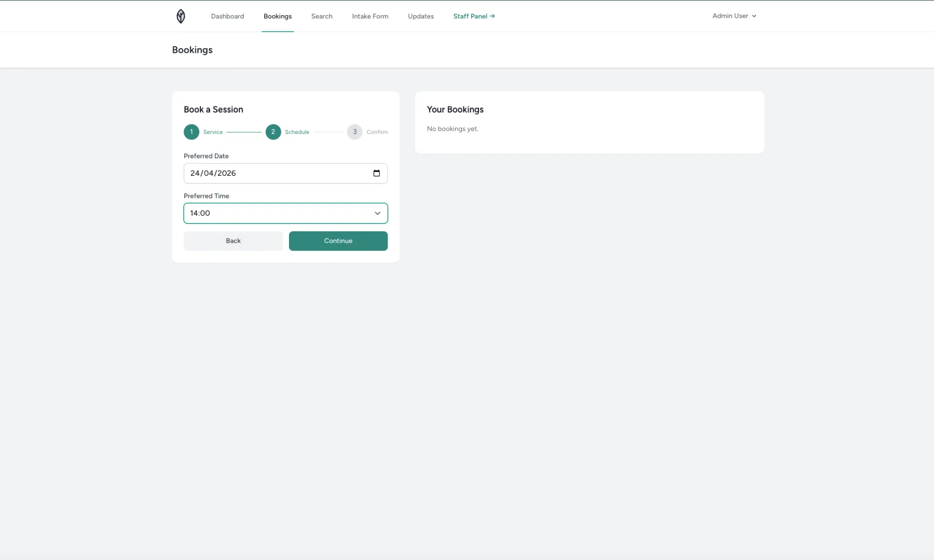
Task: Navigate to the Updates section
Action: (x=420, y=16)
